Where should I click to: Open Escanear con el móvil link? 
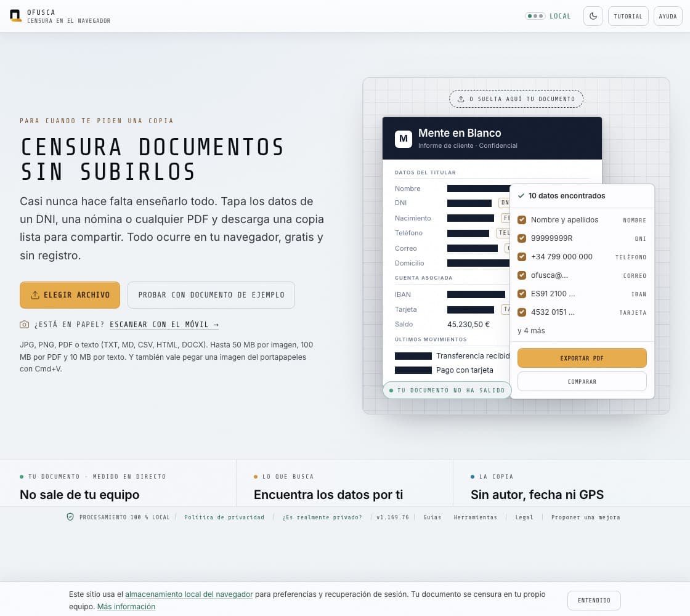(x=164, y=325)
